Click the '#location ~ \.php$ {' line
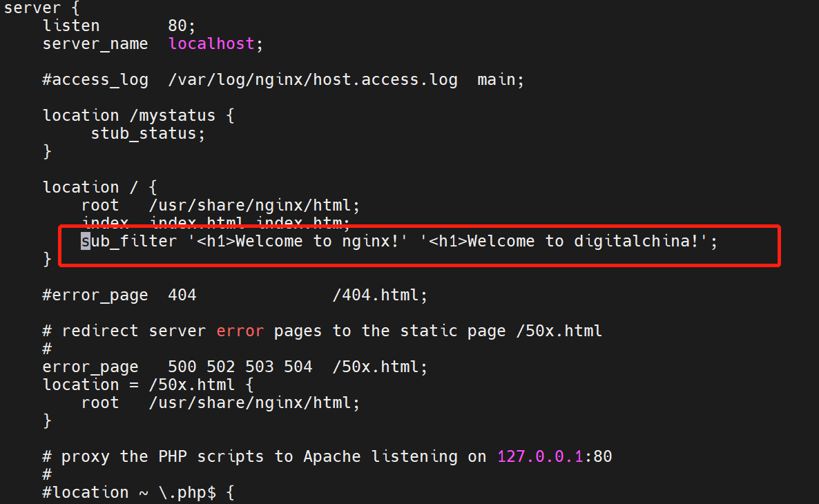The height and width of the screenshot is (504, 819). tap(138, 492)
